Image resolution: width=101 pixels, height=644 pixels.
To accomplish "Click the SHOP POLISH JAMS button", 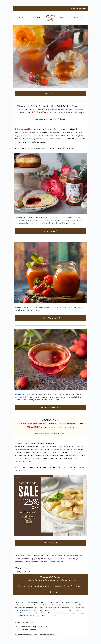I will point(50,318).
